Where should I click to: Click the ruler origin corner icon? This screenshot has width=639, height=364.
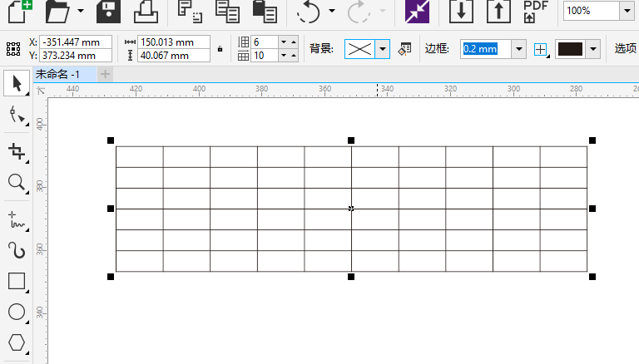click(x=41, y=91)
